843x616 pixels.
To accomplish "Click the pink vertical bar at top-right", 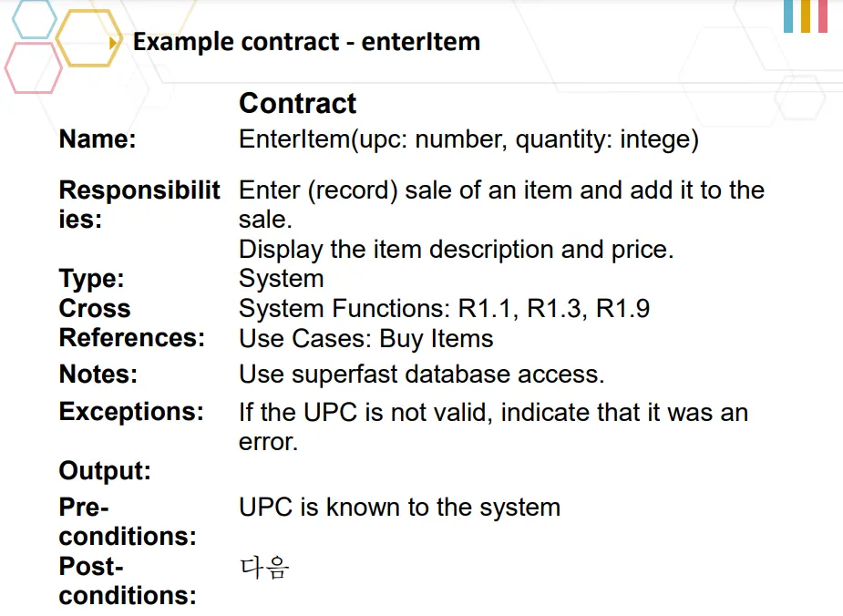I will [x=823, y=16].
